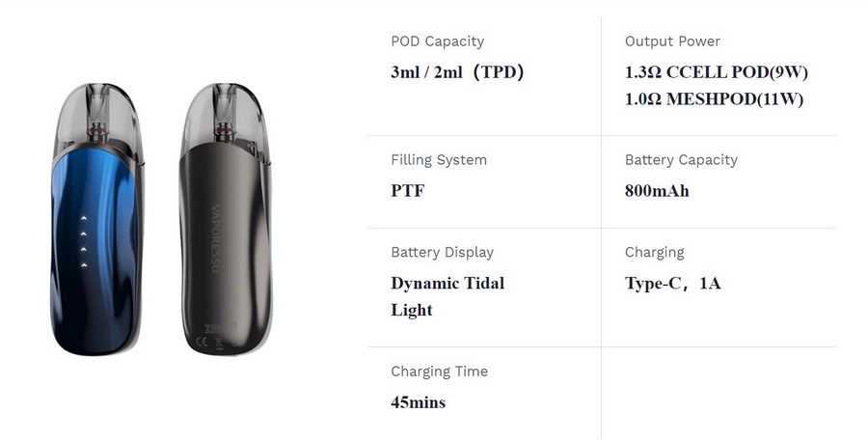Click the tidal light indicator arrows on blue device
Image resolution: width=868 pixels, height=440 pixels.
click(84, 242)
